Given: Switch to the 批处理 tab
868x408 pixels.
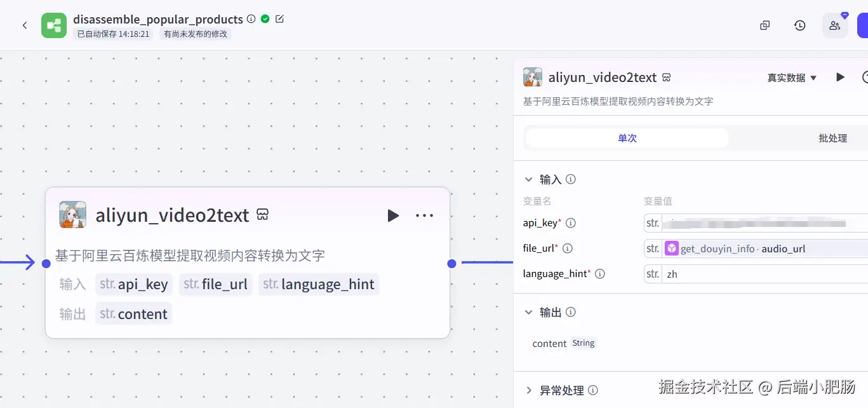Looking at the screenshot, I should (832, 138).
